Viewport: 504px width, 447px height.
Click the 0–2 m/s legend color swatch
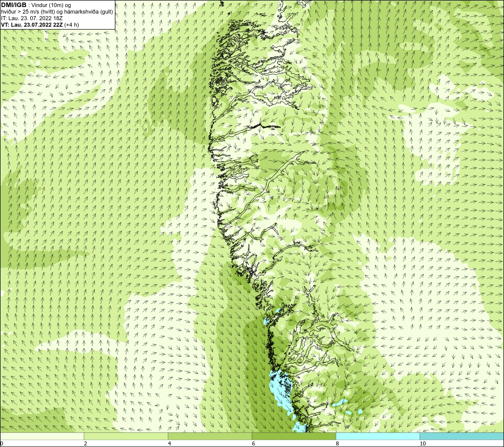pos(42,436)
